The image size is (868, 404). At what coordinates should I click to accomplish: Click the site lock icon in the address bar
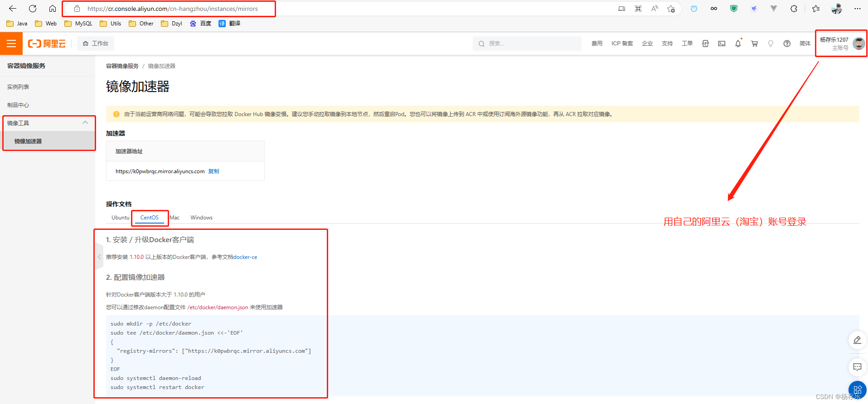pos(77,9)
